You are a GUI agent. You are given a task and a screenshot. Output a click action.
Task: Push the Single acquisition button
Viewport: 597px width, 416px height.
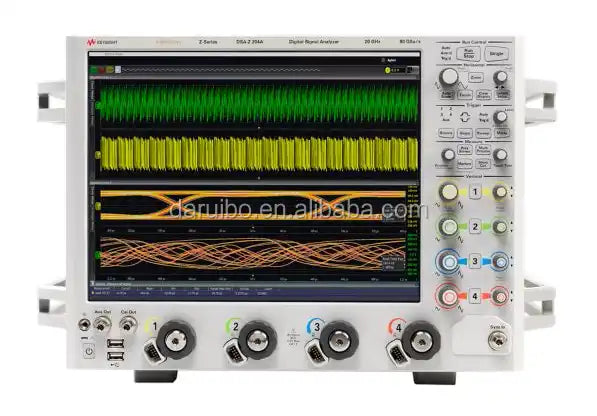pyautogui.click(x=496, y=54)
